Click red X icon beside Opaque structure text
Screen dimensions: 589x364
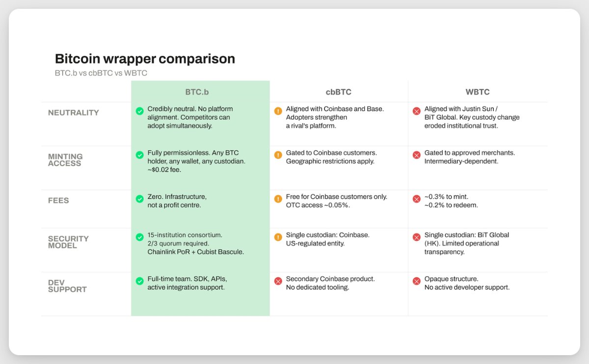pos(417,281)
